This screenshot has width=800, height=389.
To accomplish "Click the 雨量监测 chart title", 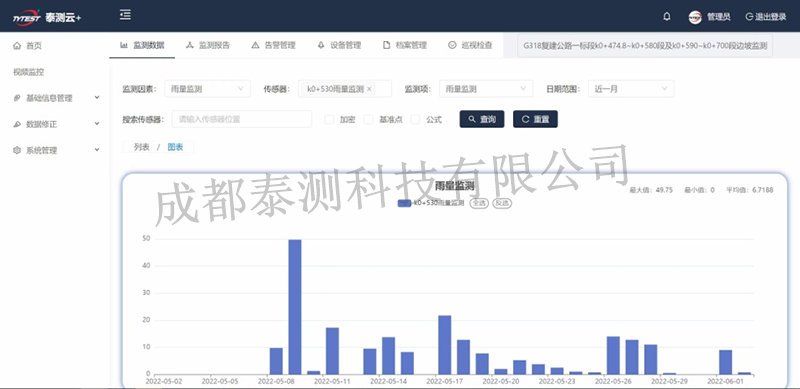I will coord(454,186).
